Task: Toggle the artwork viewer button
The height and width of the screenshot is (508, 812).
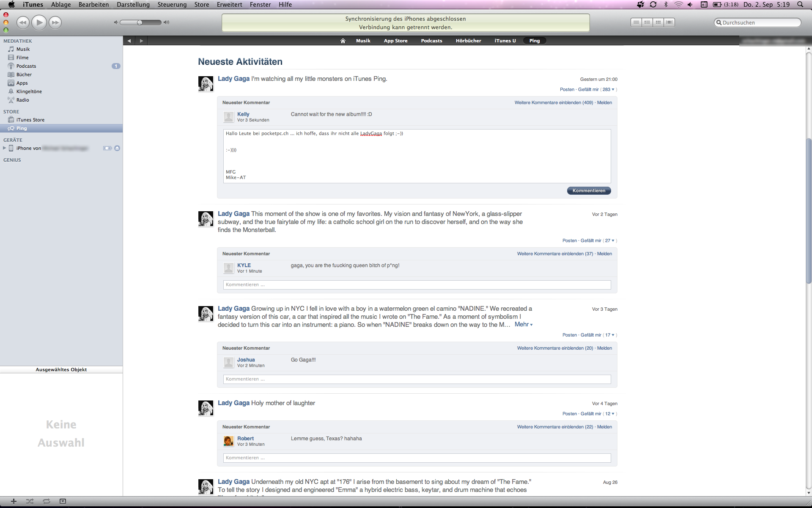Action: [x=63, y=501]
